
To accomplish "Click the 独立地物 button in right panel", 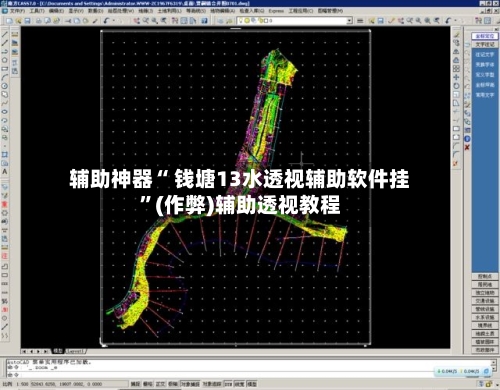I will (x=485, y=293).
